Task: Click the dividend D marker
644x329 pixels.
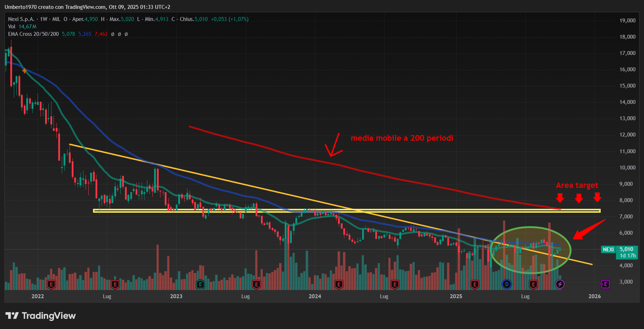Action: tap(507, 284)
